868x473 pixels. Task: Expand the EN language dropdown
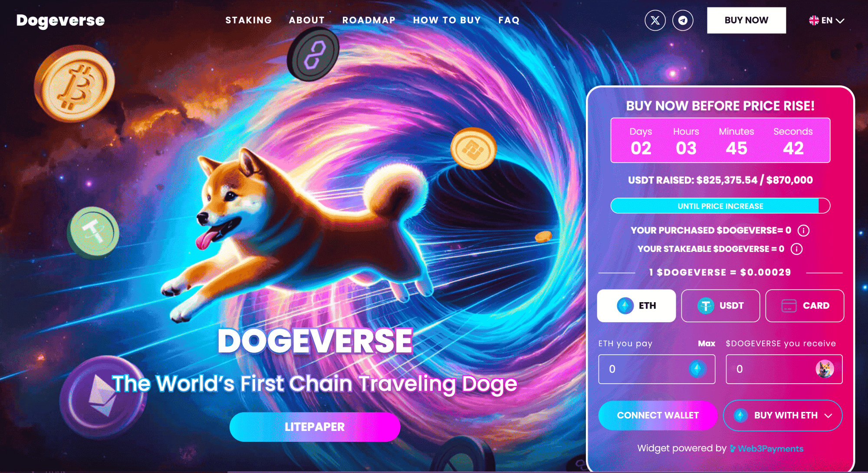point(827,20)
